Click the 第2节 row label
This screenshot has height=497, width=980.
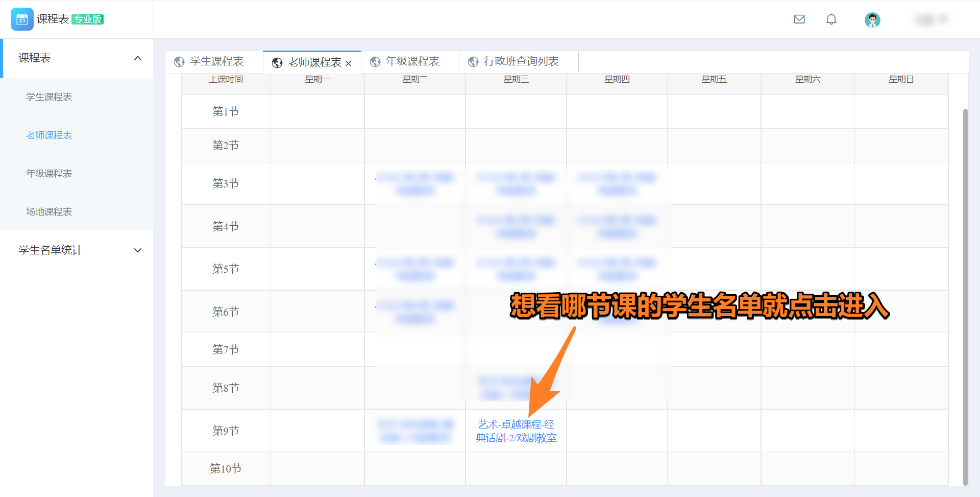[226, 146]
